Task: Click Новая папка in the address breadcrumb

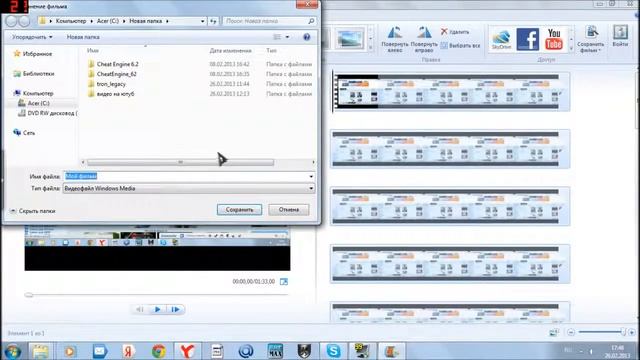Action: [145, 21]
